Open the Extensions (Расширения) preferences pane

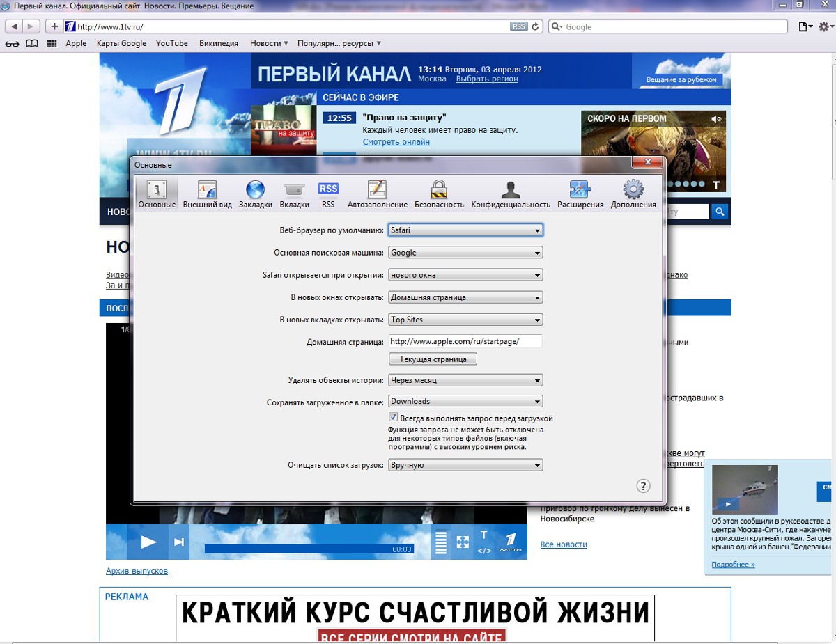[x=580, y=194]
